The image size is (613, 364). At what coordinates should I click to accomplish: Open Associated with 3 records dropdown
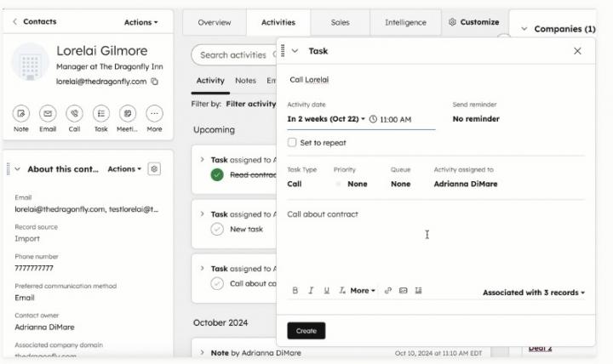pyautogui.click(x=534, y=293)
